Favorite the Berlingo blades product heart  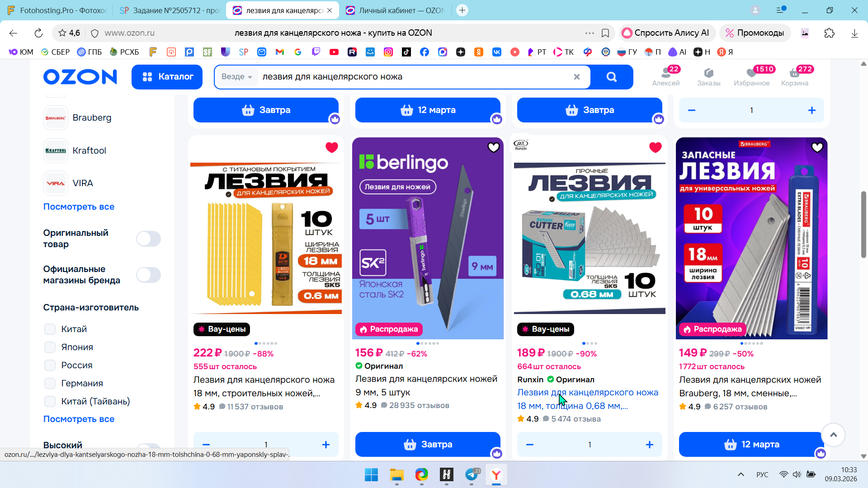[x=493, y=147]
